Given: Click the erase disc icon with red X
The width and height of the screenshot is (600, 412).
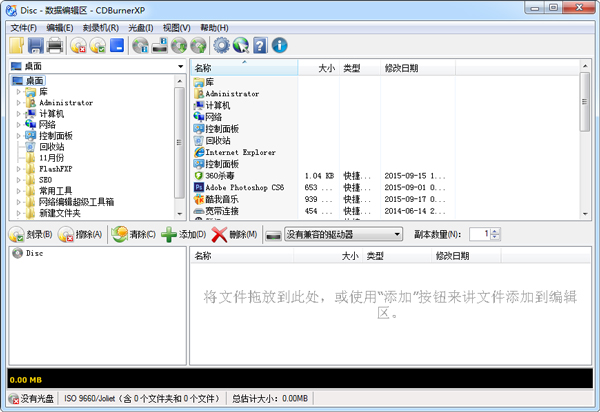Looking at the screenshot, I should (x=79, y=46).
